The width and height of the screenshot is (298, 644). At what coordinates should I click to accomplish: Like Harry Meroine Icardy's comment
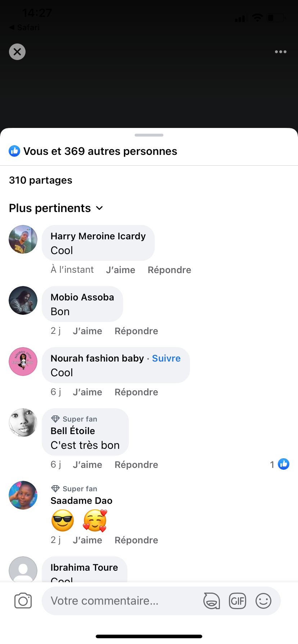[x=121, y=270]
